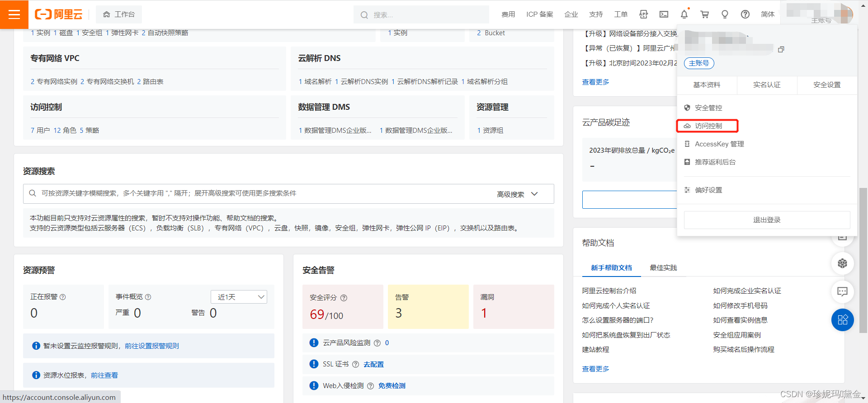Click help icon beside 正在报警
Screen dimensions: 868x403
coord(63,297)
